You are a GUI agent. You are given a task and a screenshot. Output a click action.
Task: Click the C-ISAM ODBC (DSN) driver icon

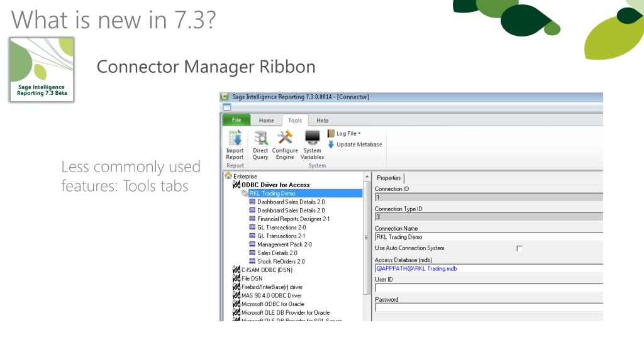236,270
